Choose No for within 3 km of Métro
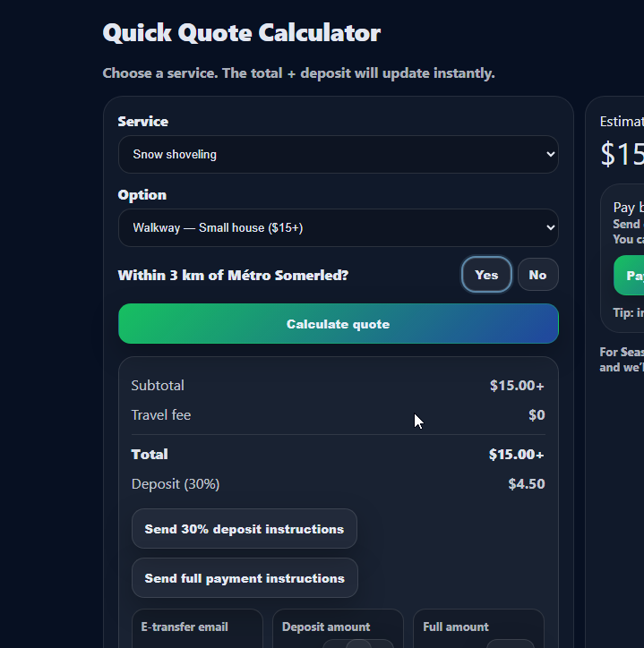The height and width of the screenshot is (648, 644). (x=537, y=275)
